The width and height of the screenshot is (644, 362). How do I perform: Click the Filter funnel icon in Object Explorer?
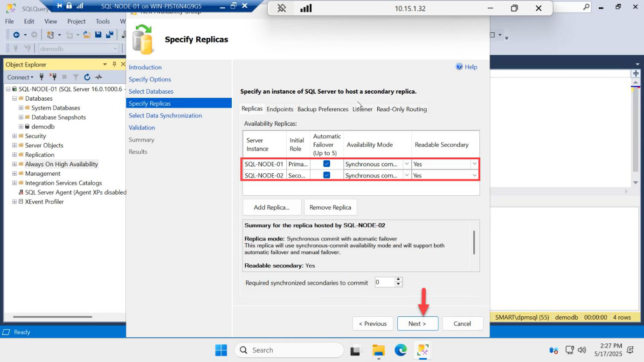click(x=76, y=77)
